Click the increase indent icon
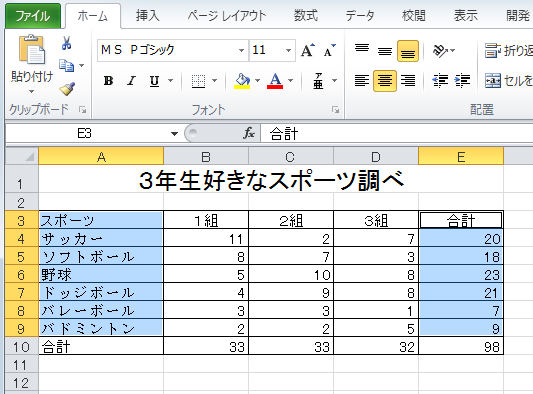The width and height of the screenshot is (533, 394). pos(462,81)
